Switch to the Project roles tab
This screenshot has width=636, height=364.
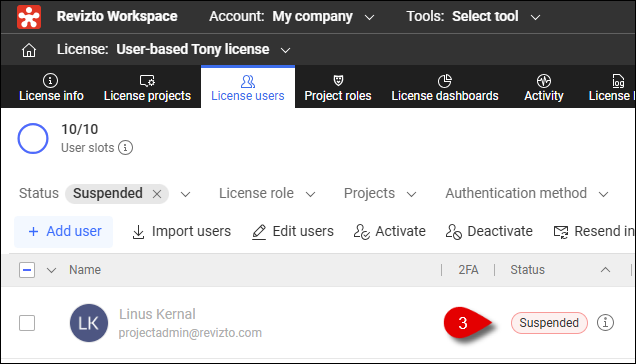click(338, 87)
